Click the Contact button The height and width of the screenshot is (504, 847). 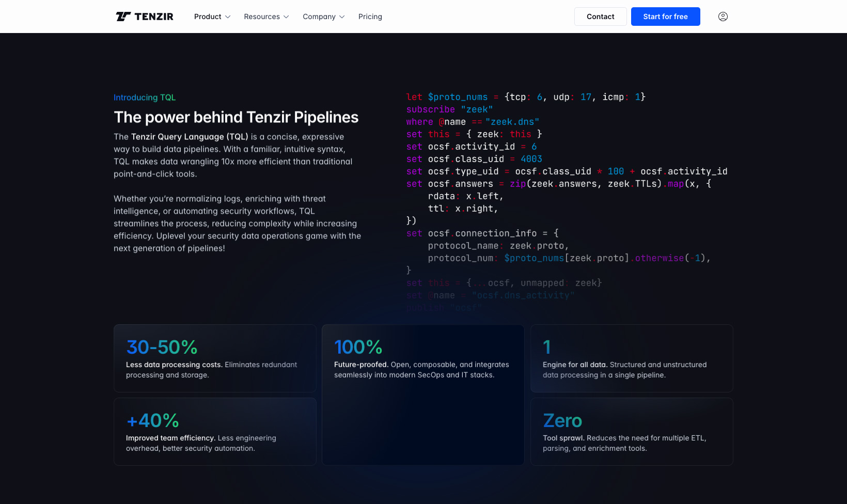(x=601, y=17)
